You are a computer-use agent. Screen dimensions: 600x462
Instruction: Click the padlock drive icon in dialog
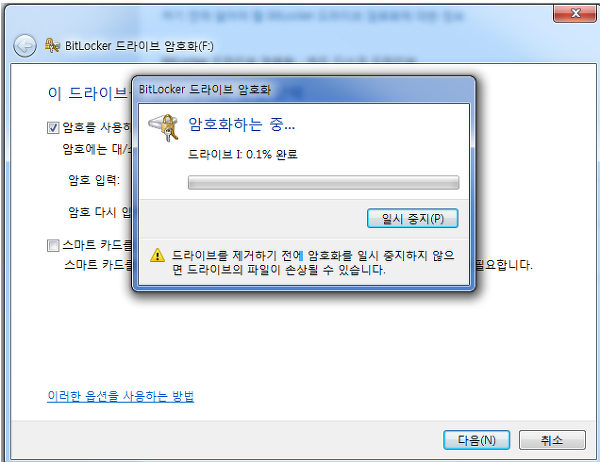point(164,127)
